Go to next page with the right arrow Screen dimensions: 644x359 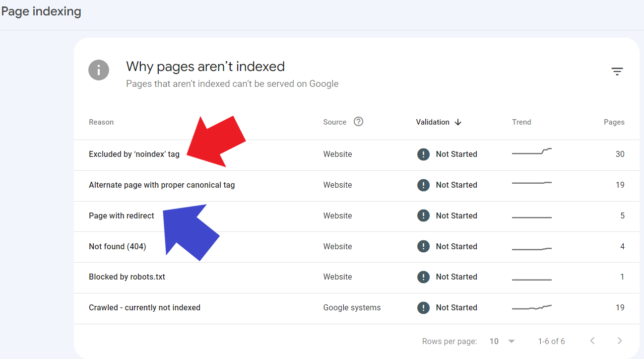coord(619,341)
